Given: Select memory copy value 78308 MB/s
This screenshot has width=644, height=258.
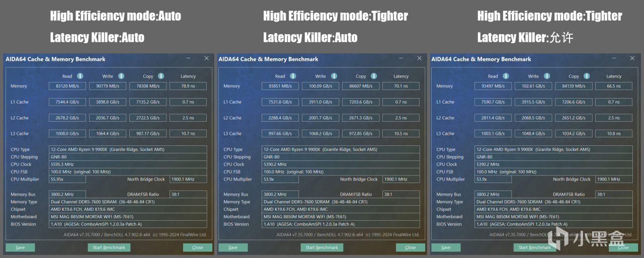Looking at the screenshot, I should click(148, 86).
